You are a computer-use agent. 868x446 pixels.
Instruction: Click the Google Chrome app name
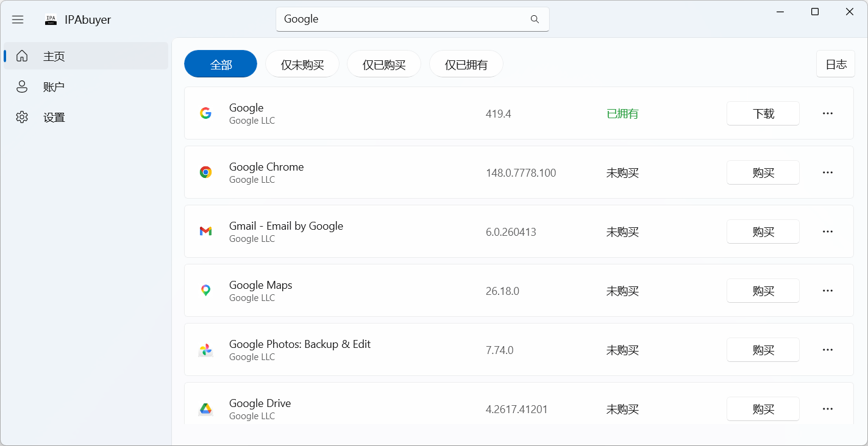pos(266,167)
